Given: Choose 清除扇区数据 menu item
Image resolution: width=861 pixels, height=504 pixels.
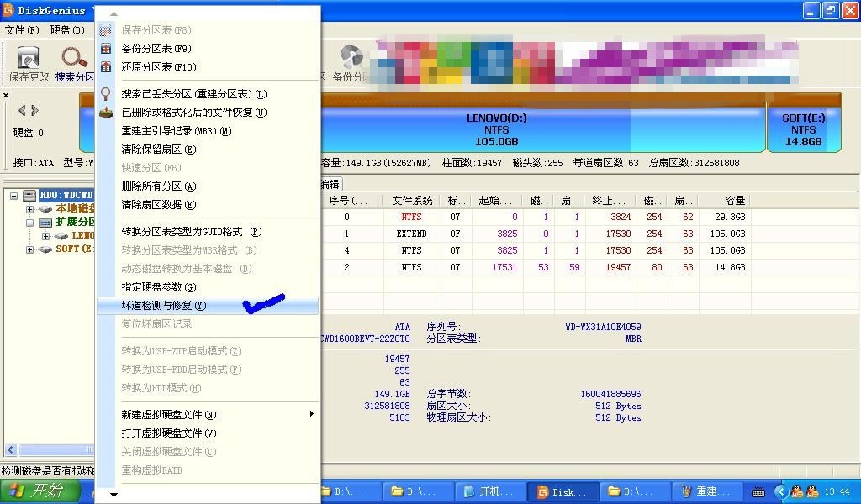Looking at the screenshot, I should click(x=208, y=205).
